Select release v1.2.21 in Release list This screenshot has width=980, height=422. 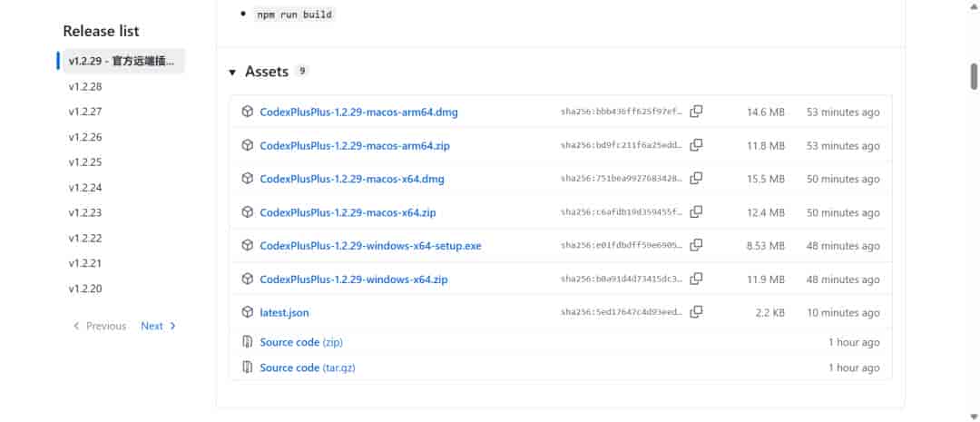pos(85,263)
